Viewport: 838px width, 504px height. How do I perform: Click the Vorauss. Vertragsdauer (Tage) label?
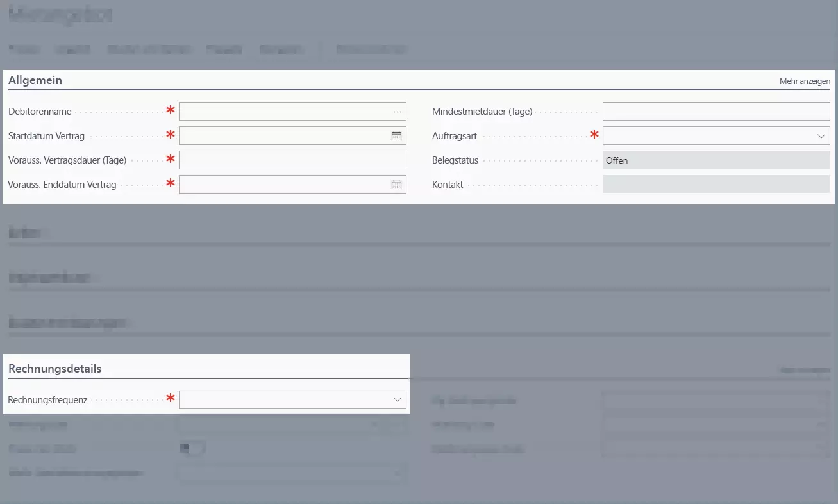pyautogui.click(x=67, y=160)
